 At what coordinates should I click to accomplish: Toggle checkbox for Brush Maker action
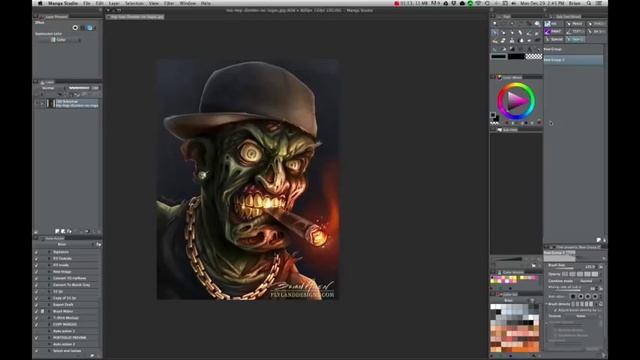36,311
